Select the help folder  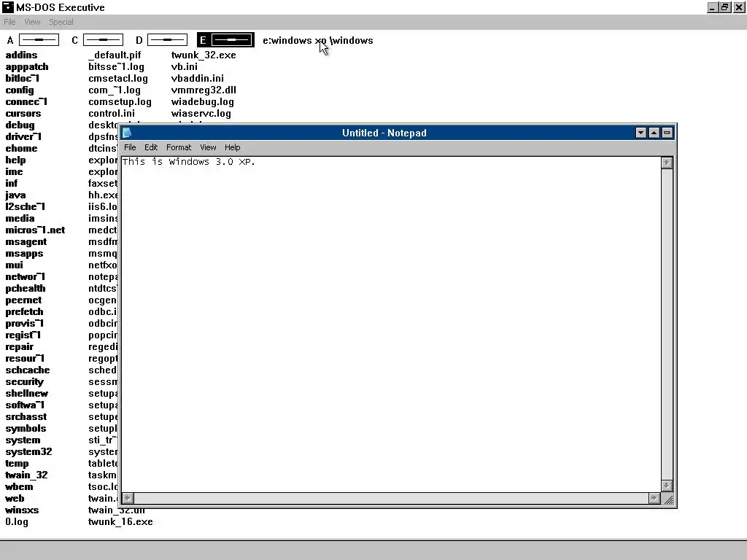(16, 160)
